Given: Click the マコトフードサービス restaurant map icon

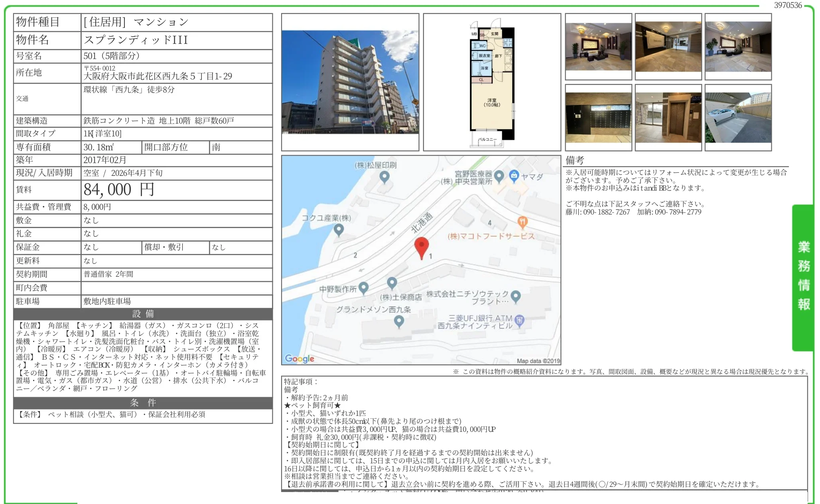Looking at the screenshot, I should [x=522, y=222].
